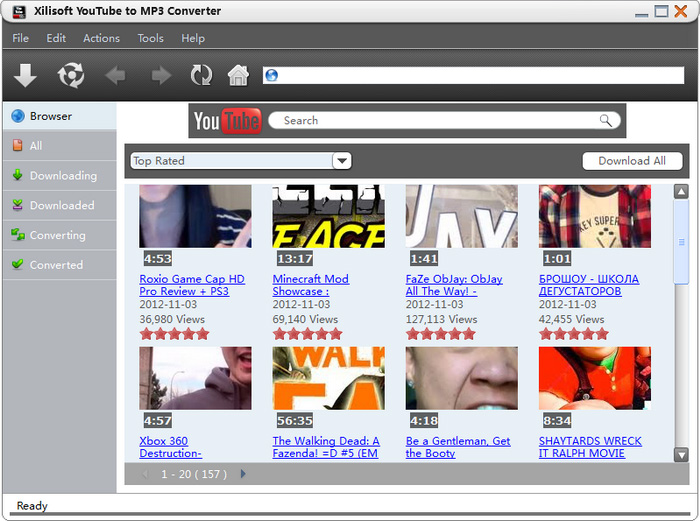The height and width of the screenshot is (521, 700).
Task: Click the scrollbar up arrow in video list
Action: point(681,192)
